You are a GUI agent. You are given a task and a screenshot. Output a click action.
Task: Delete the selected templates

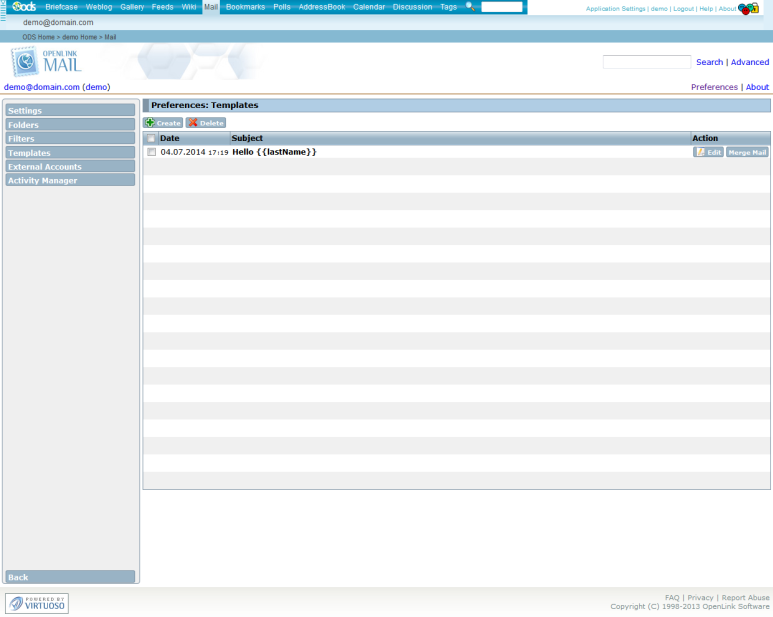205,123
